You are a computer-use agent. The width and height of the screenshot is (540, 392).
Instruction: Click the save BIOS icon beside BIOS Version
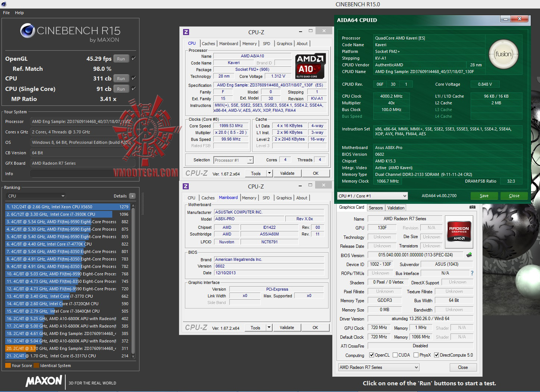(x=469, y=255)
